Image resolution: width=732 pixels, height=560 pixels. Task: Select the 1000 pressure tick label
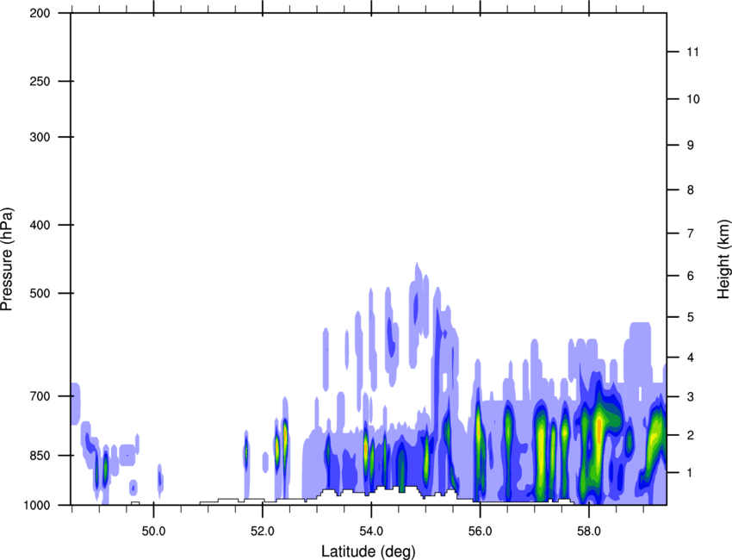37,505
